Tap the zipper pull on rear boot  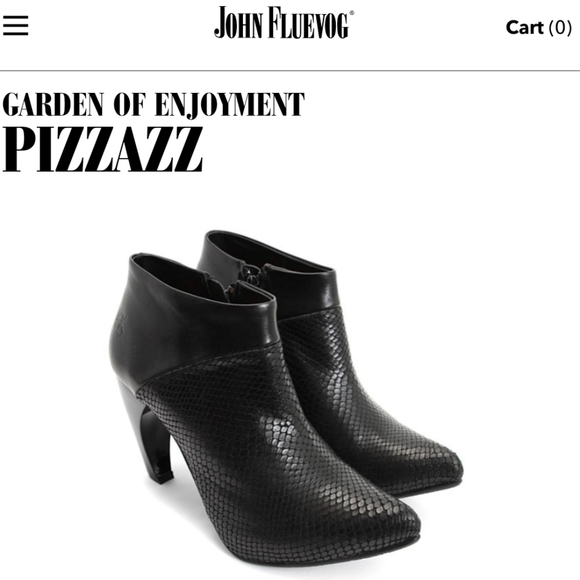click(252, 274)
